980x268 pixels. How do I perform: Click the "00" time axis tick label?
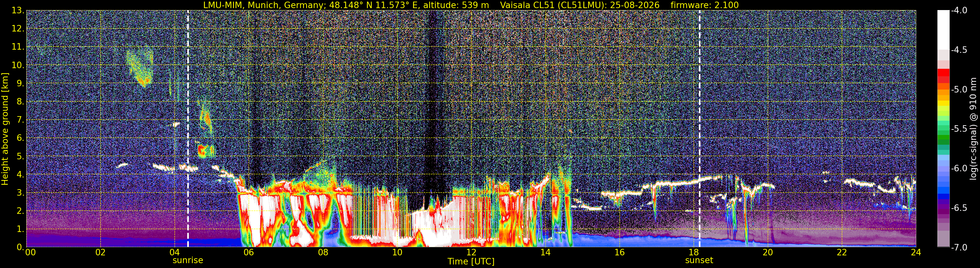[x=30, y=252]
